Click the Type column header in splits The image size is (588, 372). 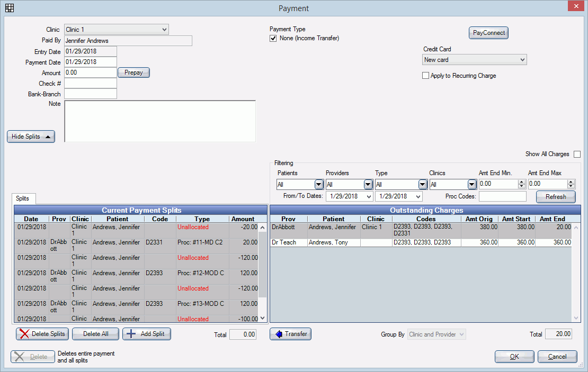202,219
